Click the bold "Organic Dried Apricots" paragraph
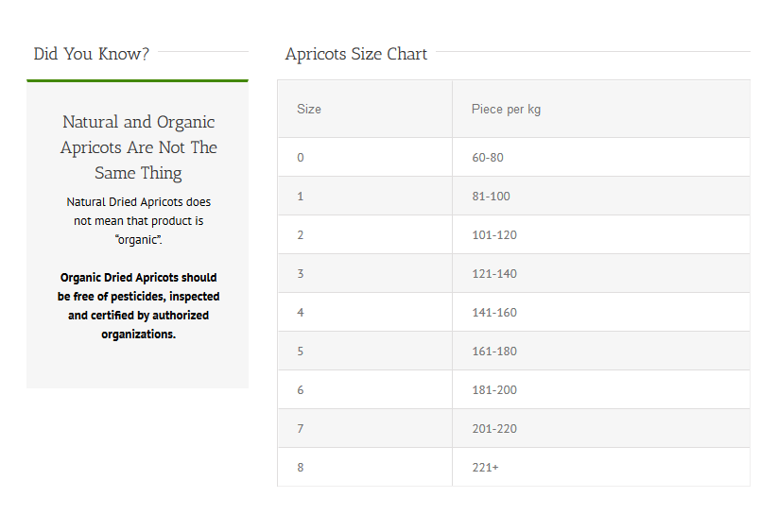 click(x=138, y=306)
